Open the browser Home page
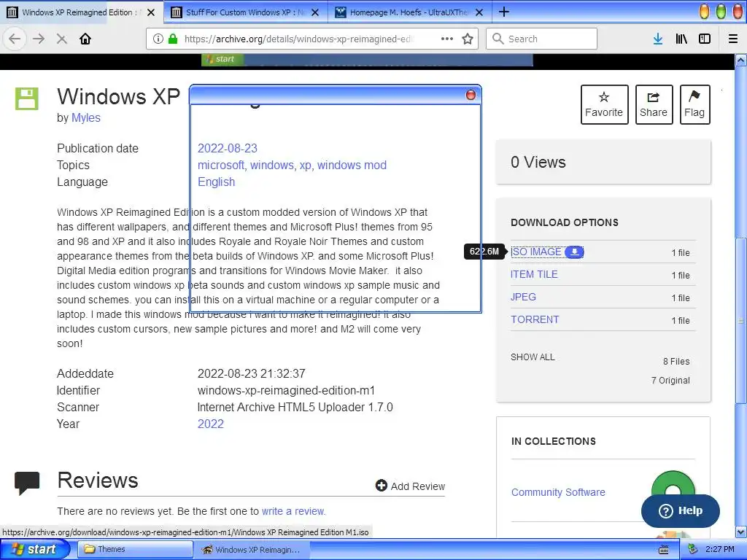The width and height of the screenshot is (747, 560). click(x=85, y=39)
